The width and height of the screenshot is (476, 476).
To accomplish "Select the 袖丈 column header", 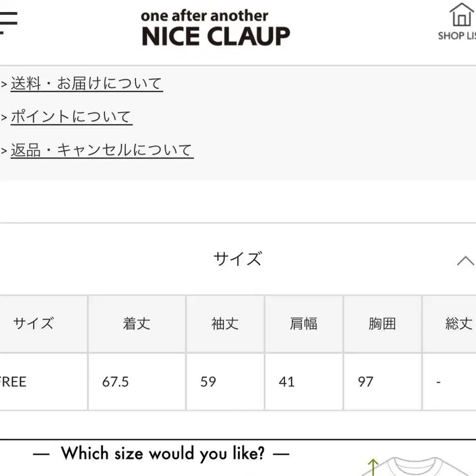I will pyautogui.click(x=225, y=324).
